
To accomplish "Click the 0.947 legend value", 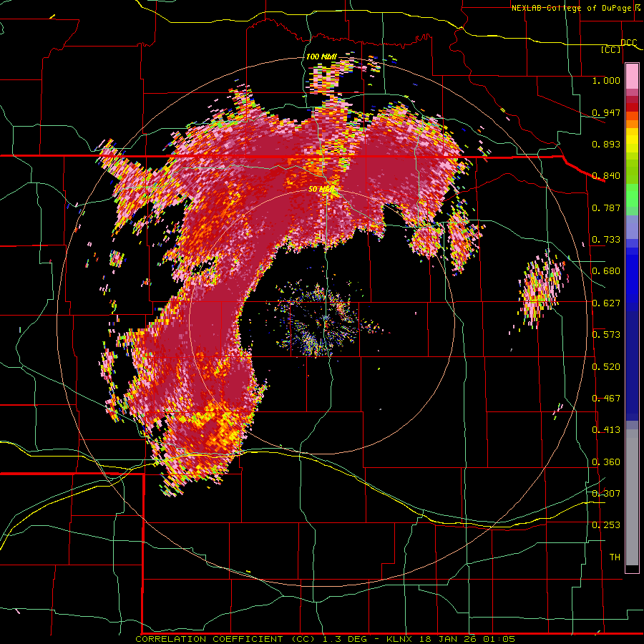I will [606, 112].
